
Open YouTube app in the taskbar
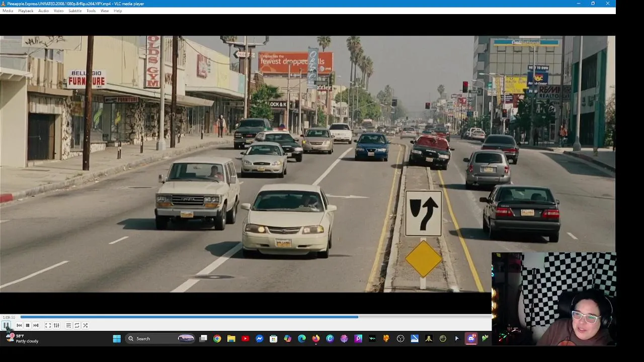coord(245,339)
